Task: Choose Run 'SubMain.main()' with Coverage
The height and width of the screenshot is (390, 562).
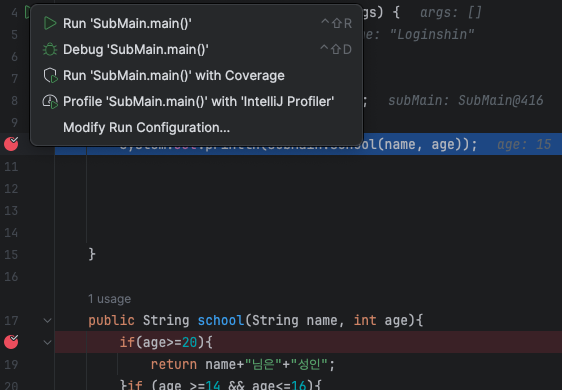Action: (x=196, y=76)
